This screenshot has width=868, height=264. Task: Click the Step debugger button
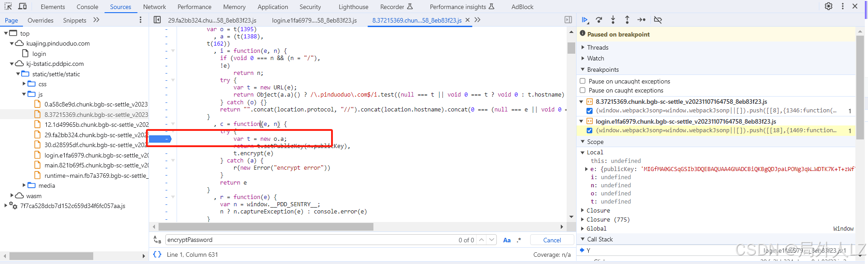point(641,20)
